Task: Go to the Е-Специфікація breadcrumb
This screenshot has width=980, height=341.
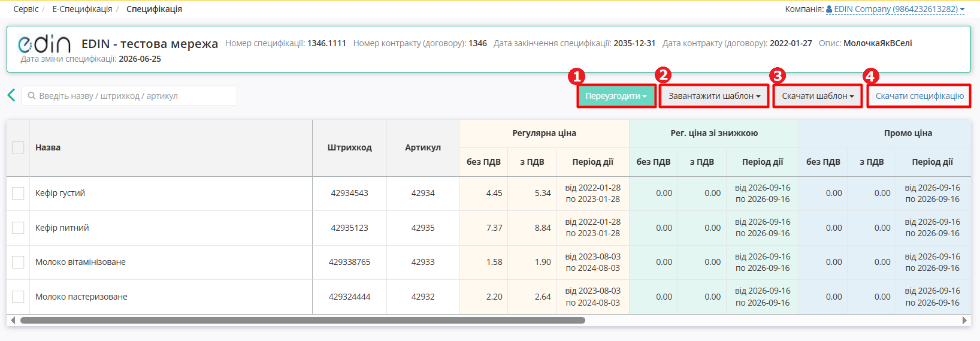Action: pyautogui.click(x=82, y=9)
